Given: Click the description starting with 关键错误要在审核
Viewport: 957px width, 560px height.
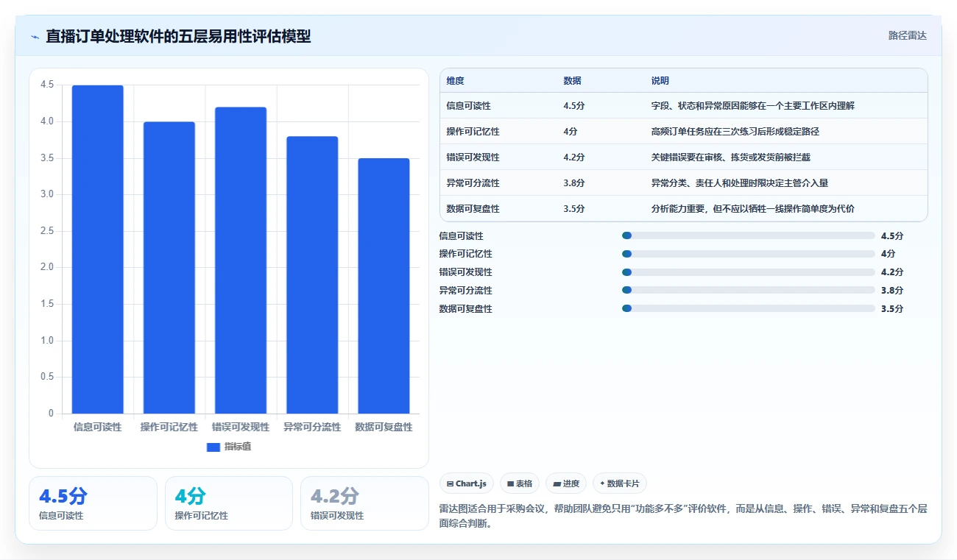Looking at the screenshot, I should [730, 157].
